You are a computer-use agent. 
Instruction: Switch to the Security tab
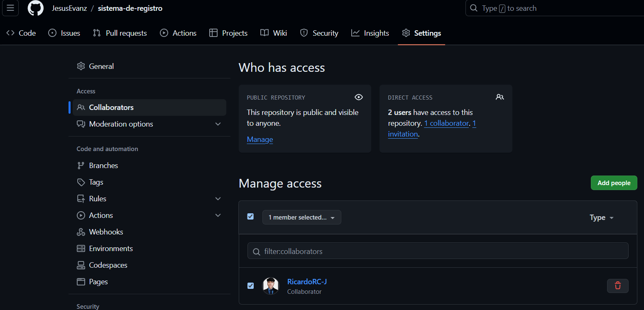pyautogui.click(x=319, y=33)
